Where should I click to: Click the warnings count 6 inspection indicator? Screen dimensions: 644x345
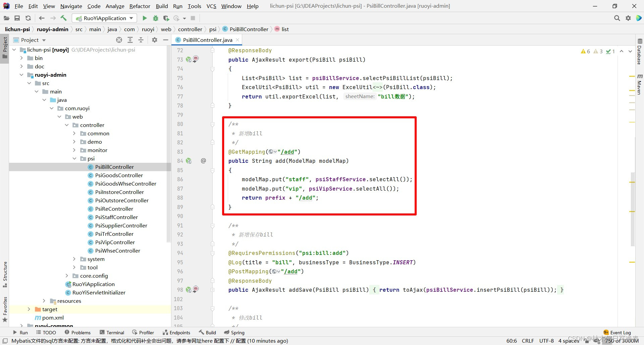pos(585,51)
